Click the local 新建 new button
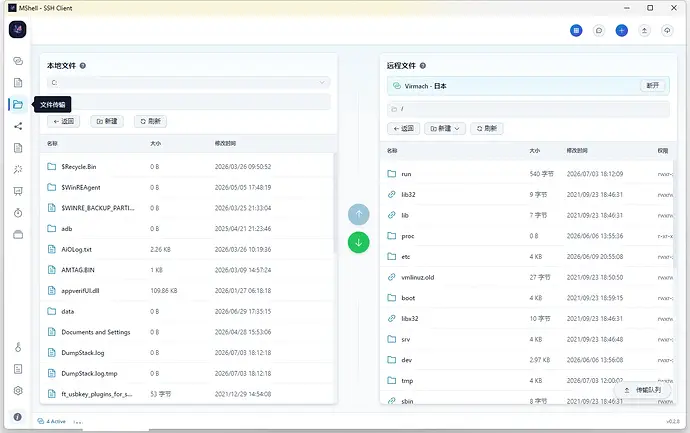690x433 pixels. click(107, 121)
